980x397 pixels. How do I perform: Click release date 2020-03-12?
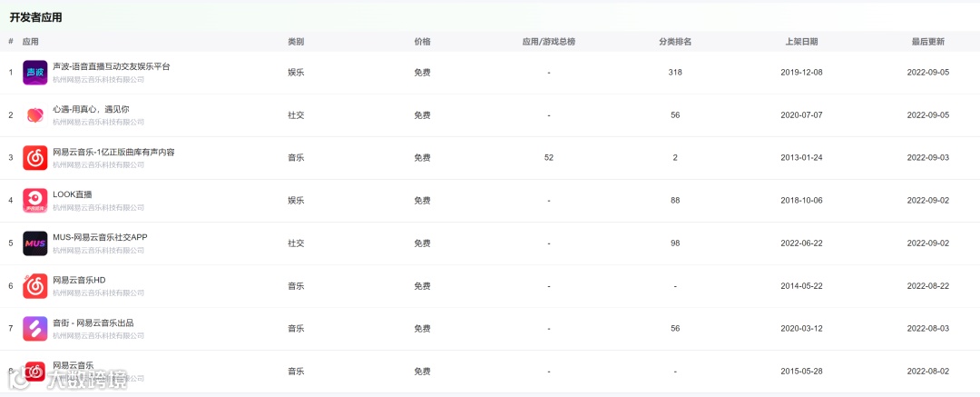click(802, 329)
